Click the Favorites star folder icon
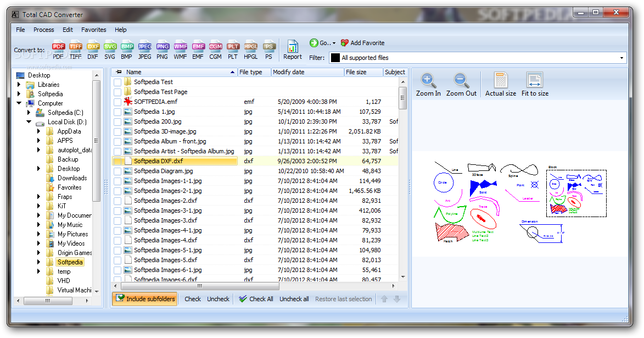The width and height of the screenshot is (644, 338). pos(50,187)
